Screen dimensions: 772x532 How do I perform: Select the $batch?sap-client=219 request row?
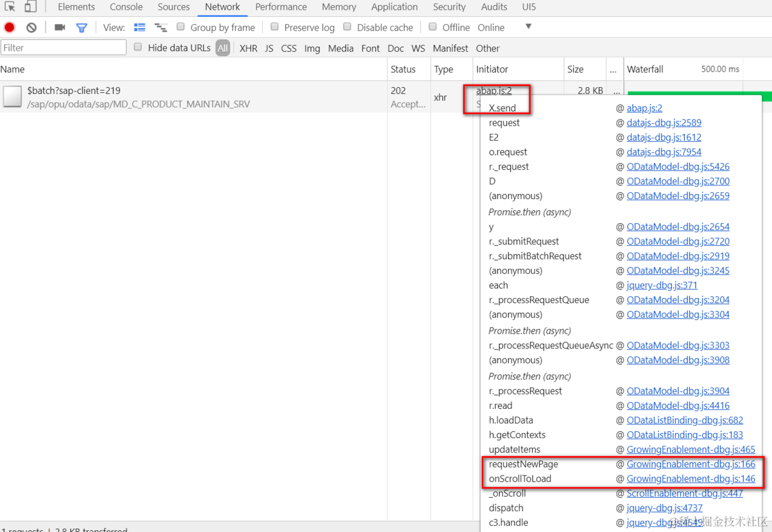193,97
